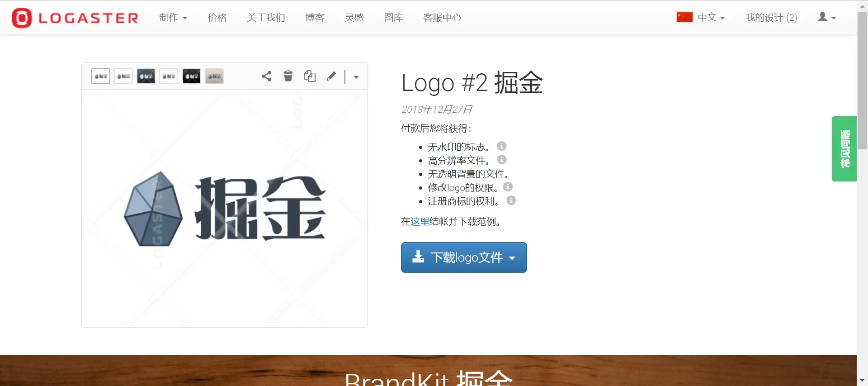The image size is (868, 386).
Task: Click the duplicate copy icon
Action: click(310, 76)
